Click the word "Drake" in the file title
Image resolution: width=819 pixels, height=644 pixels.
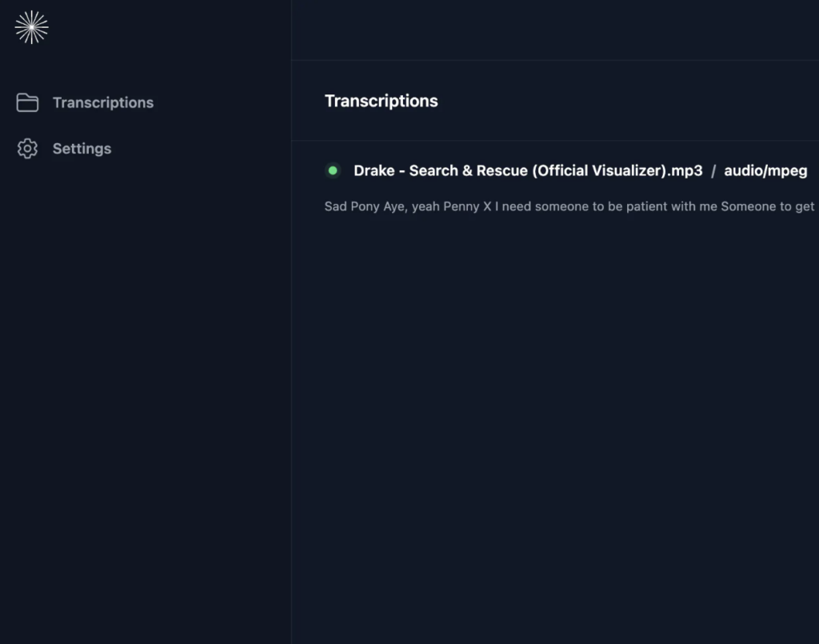pos(374,170)
